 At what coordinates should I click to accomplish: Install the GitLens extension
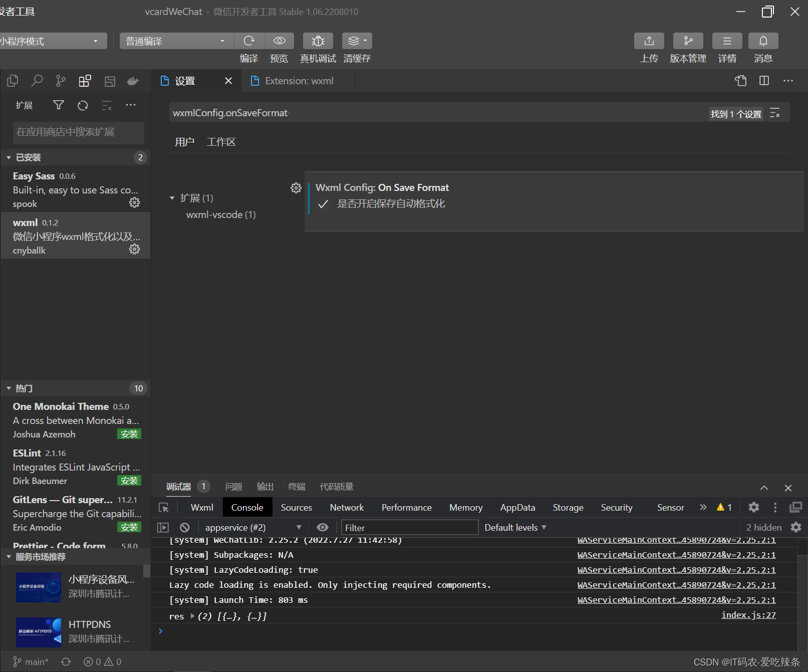click(x=129, y=527)
